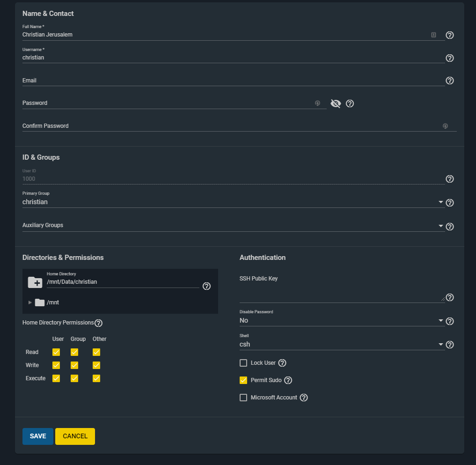Open help for Shell selection
Viewport: 476px width, 465px height.
coord(450,345)
